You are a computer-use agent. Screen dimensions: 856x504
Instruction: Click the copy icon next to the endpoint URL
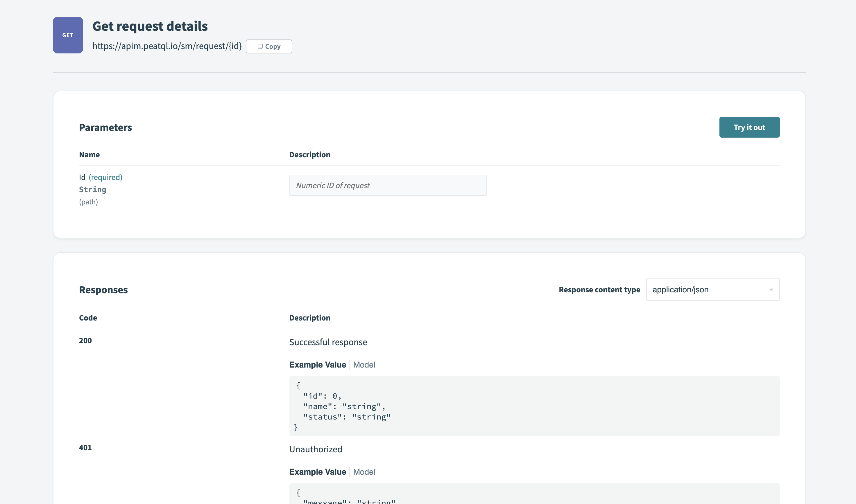(260, 46)
